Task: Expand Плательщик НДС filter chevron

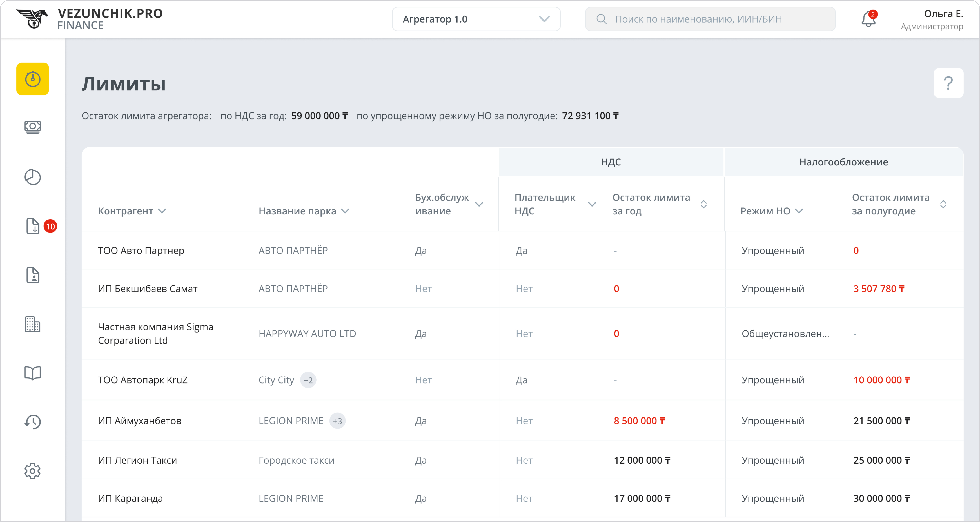Action: (x=592, y=204)
